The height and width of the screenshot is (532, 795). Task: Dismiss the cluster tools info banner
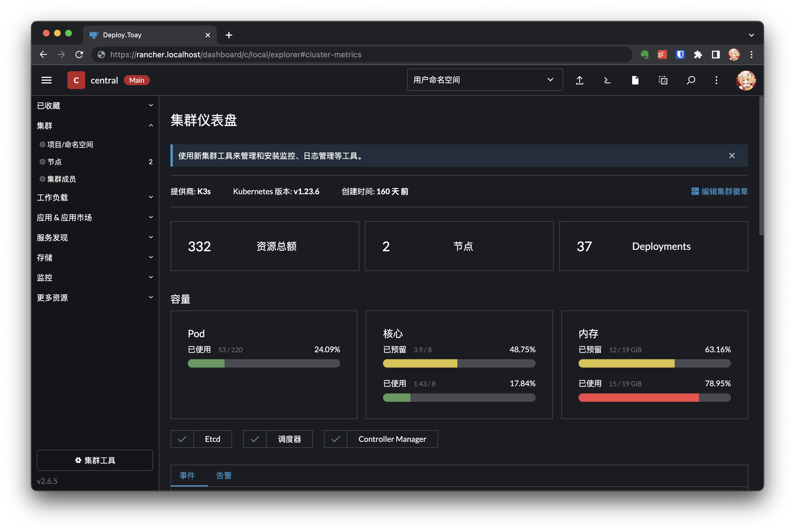click(x=732, y=156)
